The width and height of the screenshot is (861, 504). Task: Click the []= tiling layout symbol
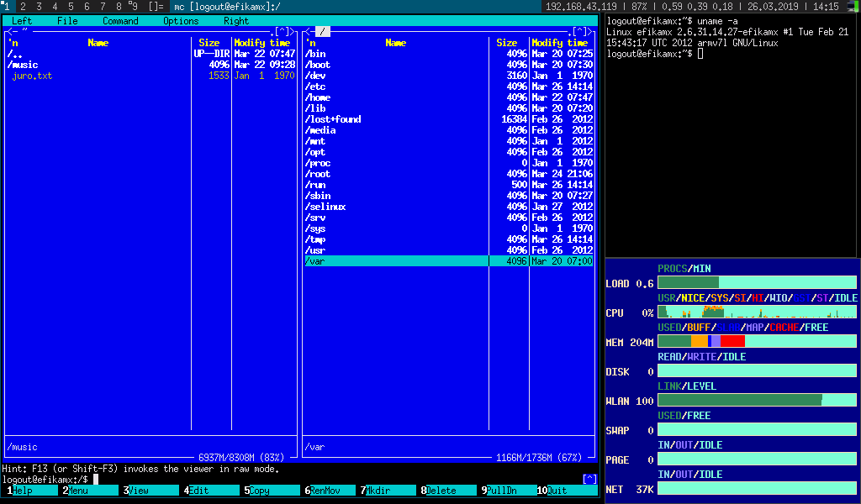point(156,7)
